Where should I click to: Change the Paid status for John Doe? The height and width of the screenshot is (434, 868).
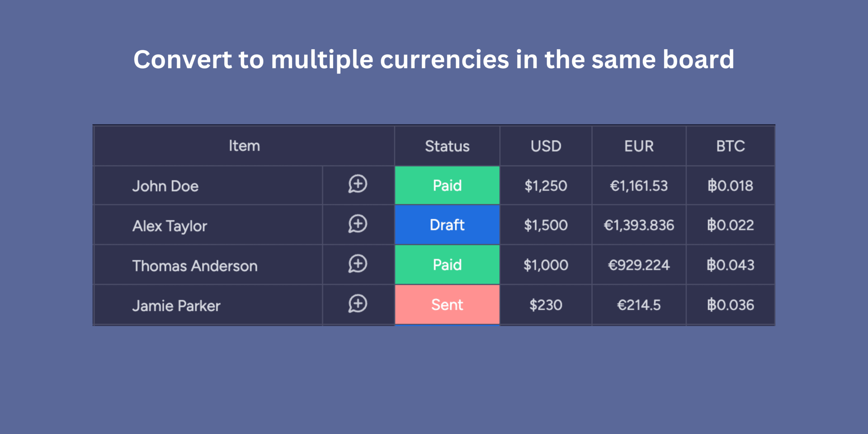pyautogui.click(x=447, y=185)
